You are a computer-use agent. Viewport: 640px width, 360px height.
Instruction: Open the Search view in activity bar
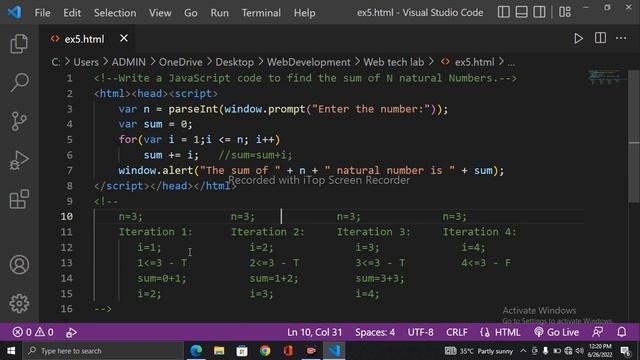point(19,82)
